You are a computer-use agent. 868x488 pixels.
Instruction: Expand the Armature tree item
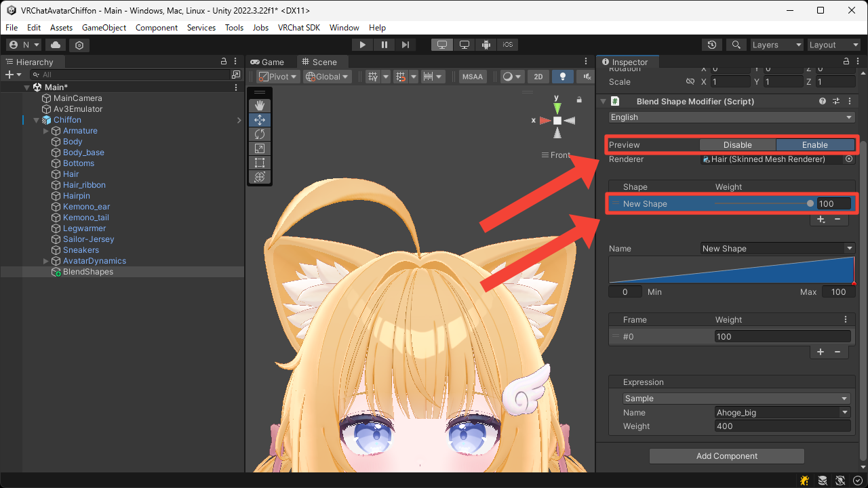point(46,131)
